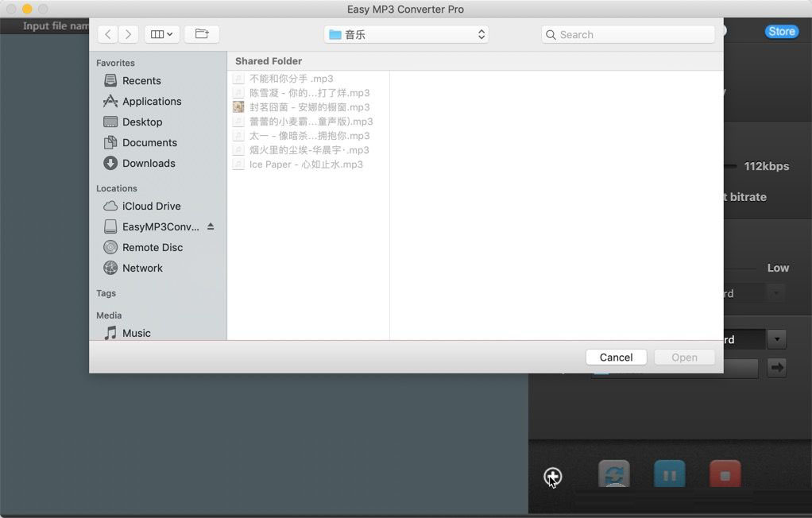Click the Cancel button
Viewport: 812px width, 518px height.
coord(617,358)
